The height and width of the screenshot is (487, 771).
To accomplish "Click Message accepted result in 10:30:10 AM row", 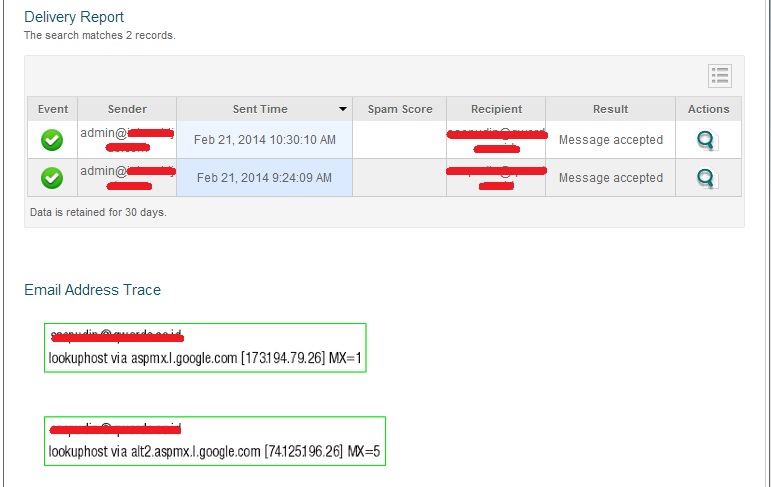I will [611, 140].
